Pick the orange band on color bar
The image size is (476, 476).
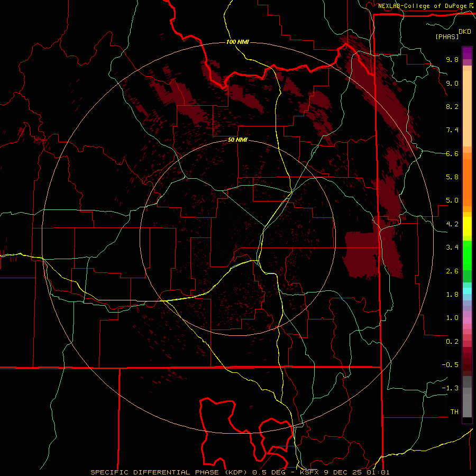point(467,183)
